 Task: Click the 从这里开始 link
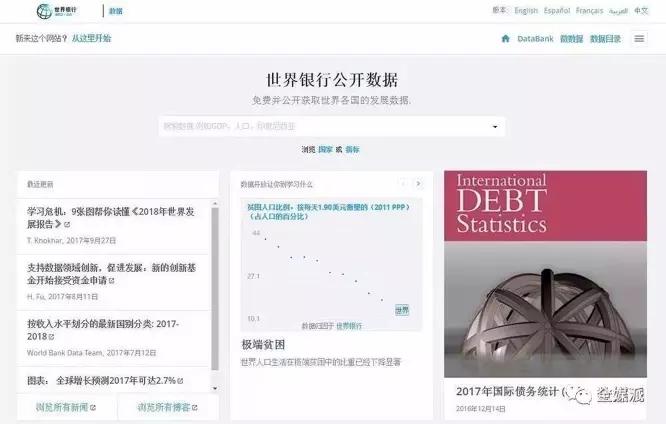91,38
